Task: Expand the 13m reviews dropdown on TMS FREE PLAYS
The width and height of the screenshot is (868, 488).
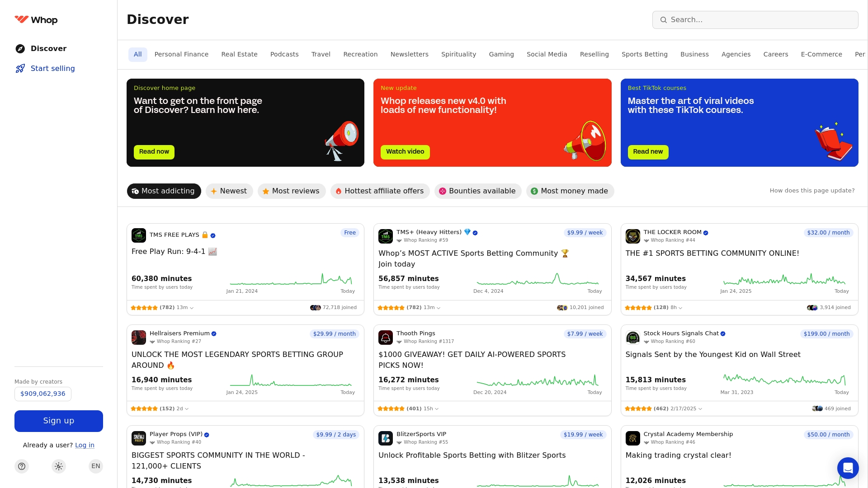Action: tap(191, 308)
